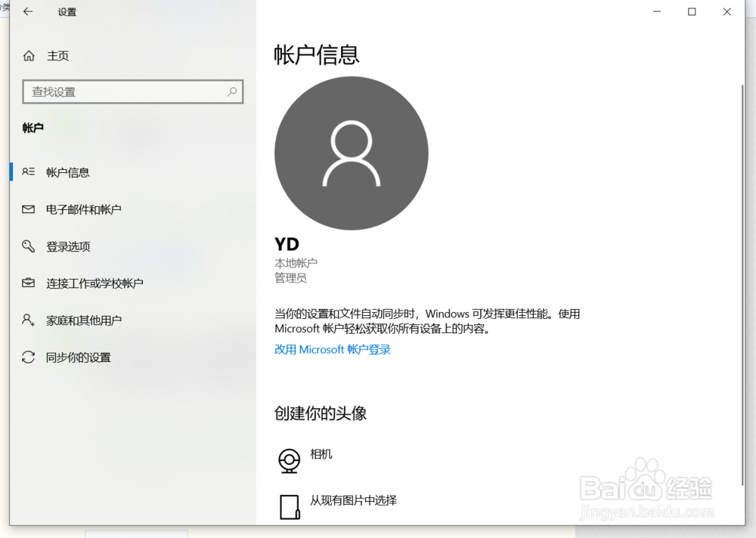
Task: Click the account info person-list icon
Action: click(29, 172)
